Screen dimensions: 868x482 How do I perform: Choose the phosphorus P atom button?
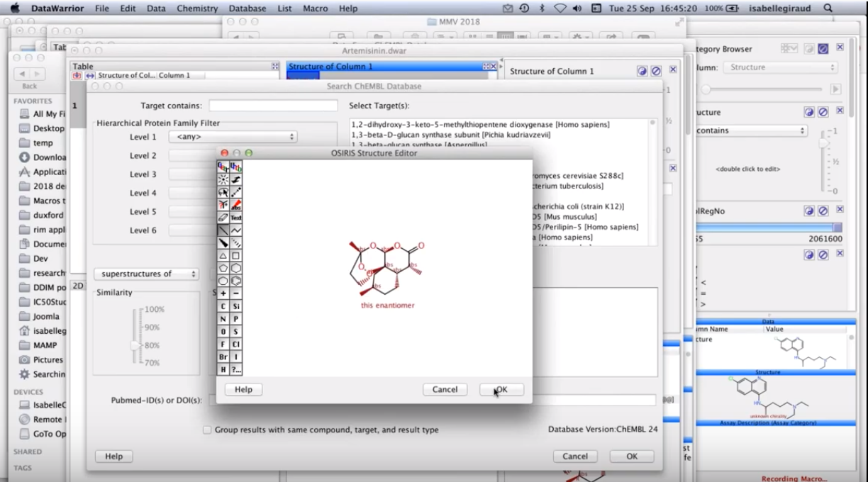pyautogui.click(x=236, y=318)
